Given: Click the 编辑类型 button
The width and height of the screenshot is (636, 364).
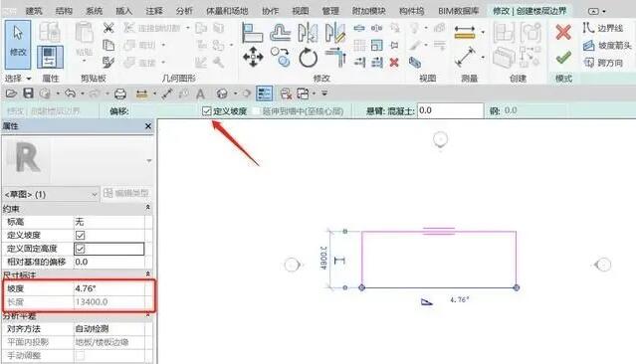Looking at the screenshot, I should (x=126, y=193).
